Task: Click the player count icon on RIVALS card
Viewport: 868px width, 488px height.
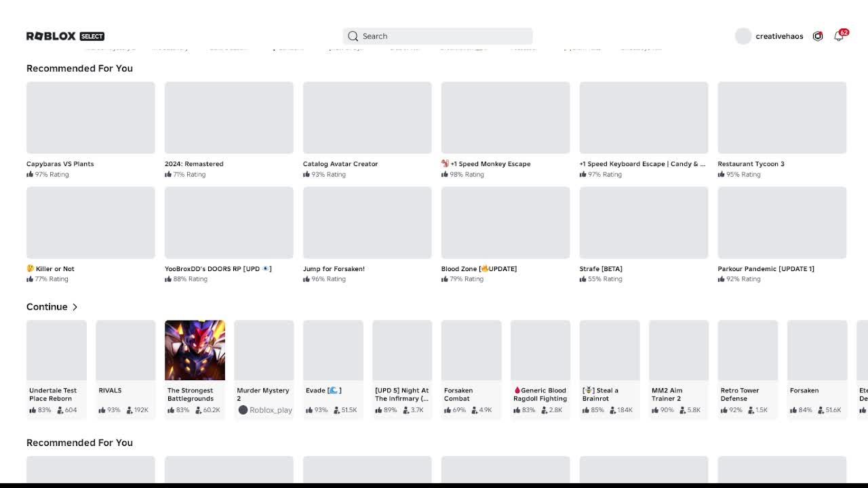Action: pyautogui.click(x=130, y=409)
